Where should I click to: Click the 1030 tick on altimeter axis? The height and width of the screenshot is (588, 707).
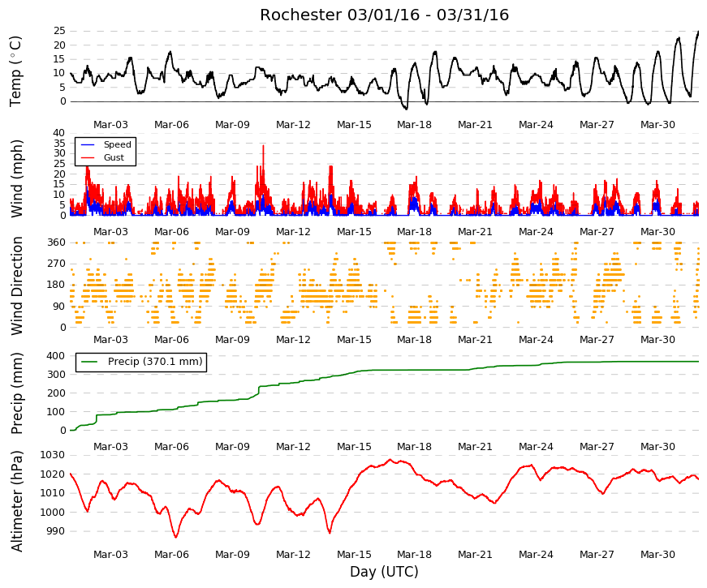pyautogui.click(x=52, y=455)
